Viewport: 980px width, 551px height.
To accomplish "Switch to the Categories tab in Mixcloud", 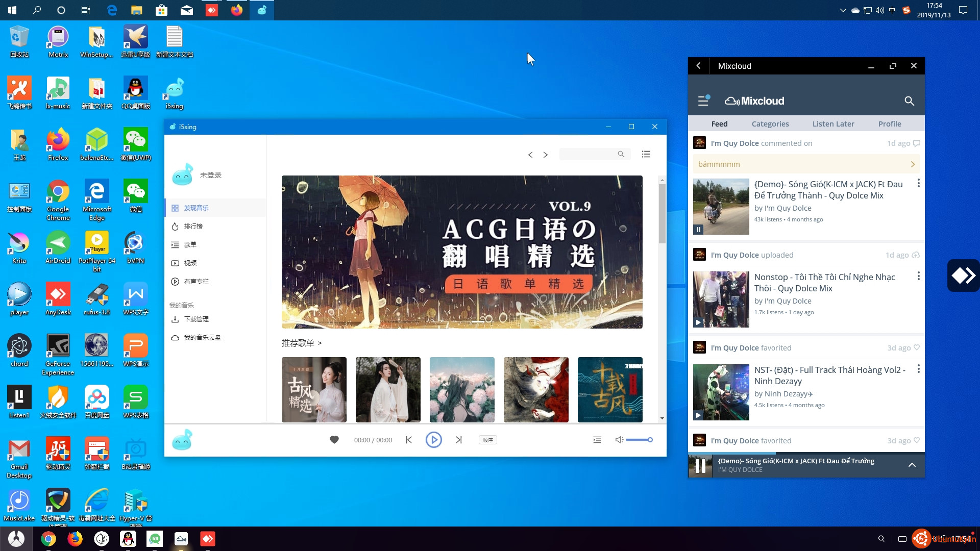I will (770, 124).
